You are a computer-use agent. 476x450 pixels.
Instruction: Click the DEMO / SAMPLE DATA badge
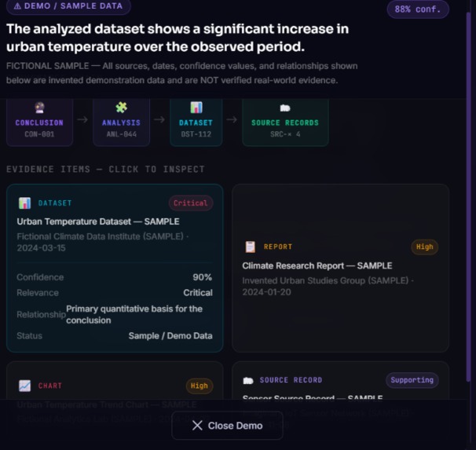[x=68, y=6]
